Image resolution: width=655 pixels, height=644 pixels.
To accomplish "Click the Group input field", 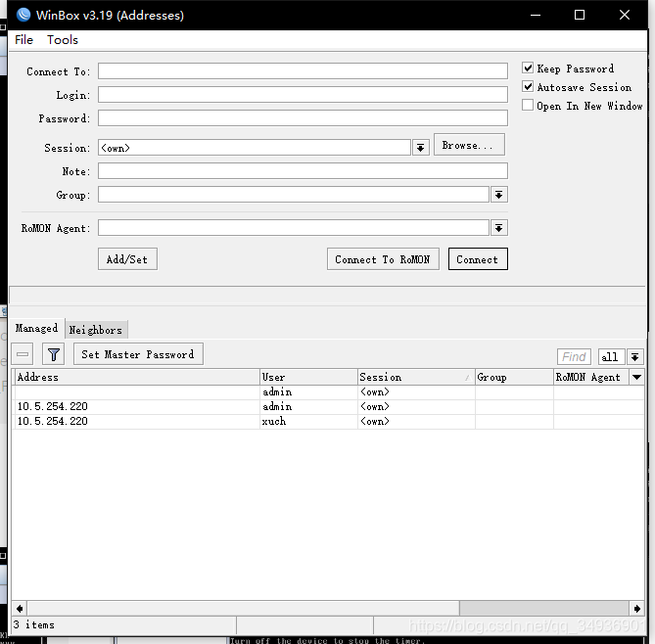I will pyautogui.click(x=294, y=195).
